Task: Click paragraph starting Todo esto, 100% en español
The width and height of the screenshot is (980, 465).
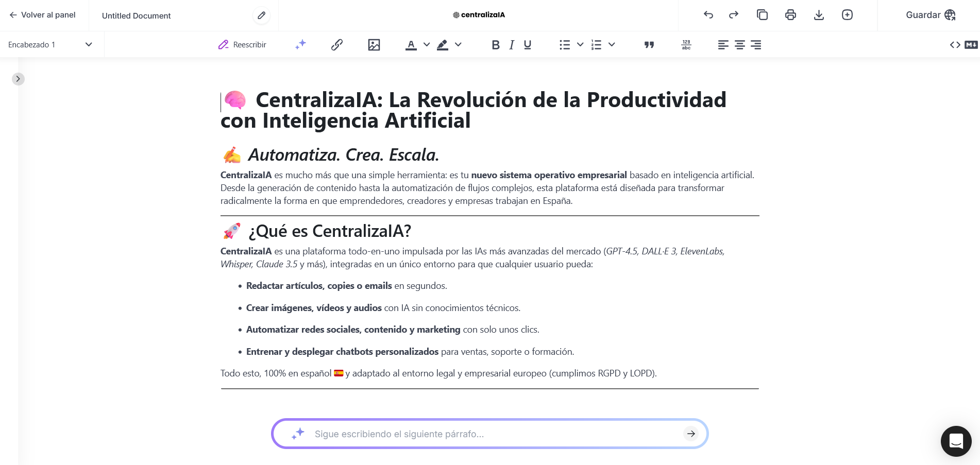Action: 438,373
